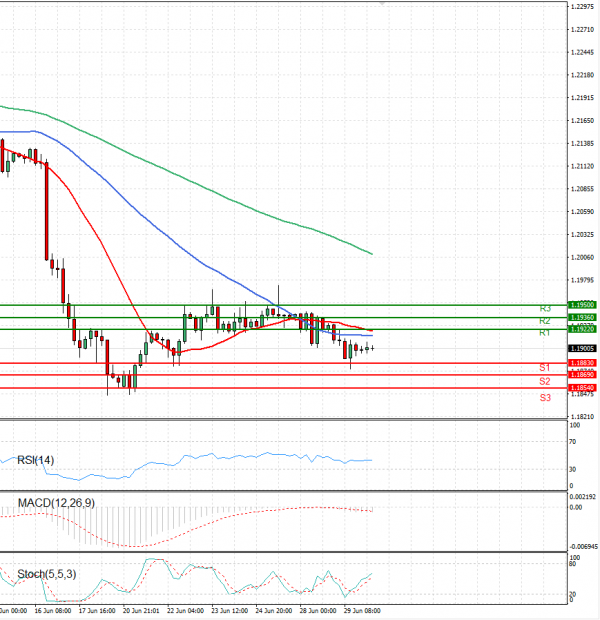Select the S1 support label
600x620 pixels.
pyautogui.click(x=545, y=368)
